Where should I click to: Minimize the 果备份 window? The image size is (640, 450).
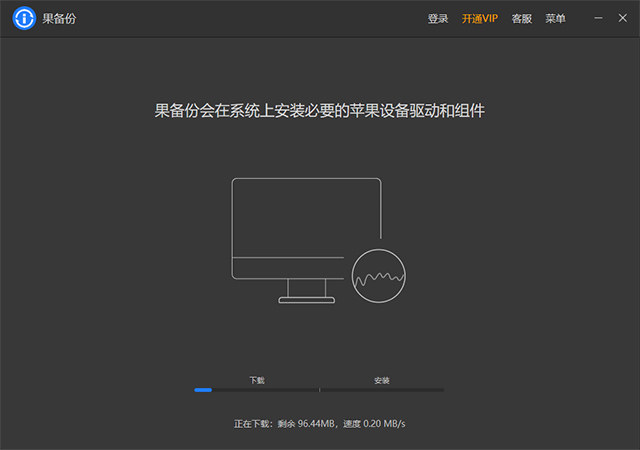tap(598, 18)
